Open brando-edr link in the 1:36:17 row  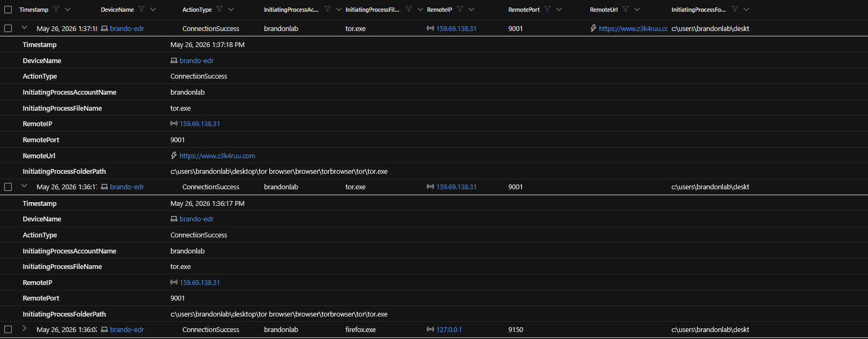tap(127, 187)
